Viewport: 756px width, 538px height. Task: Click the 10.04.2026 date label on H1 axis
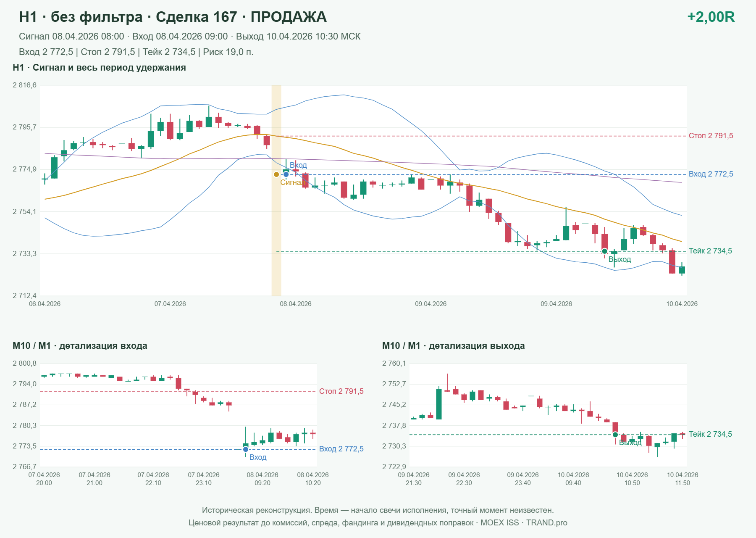[682, 304]
